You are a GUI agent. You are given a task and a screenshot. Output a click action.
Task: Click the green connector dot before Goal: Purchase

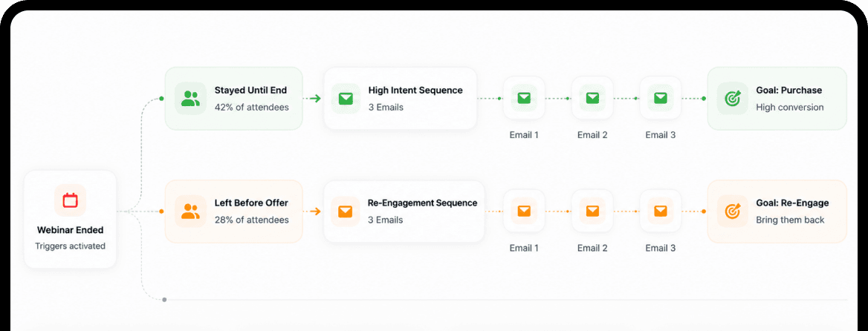[704, 99]
